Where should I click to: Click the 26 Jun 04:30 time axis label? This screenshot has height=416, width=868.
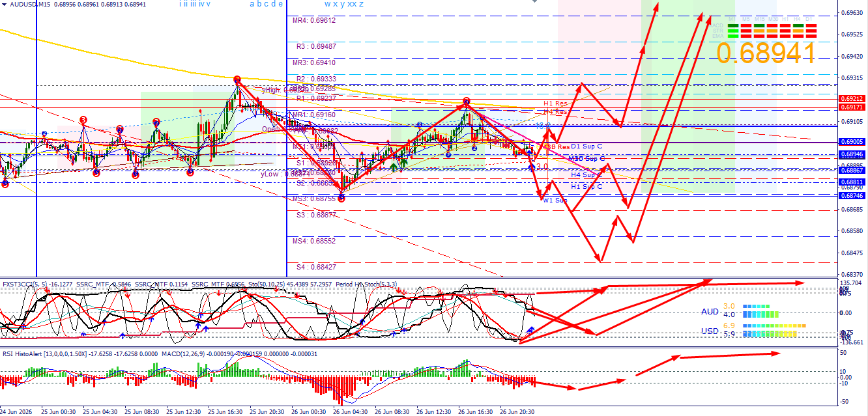pos(350,411)
